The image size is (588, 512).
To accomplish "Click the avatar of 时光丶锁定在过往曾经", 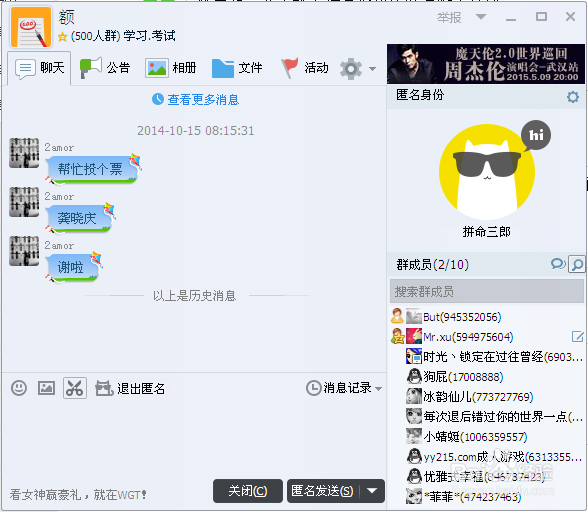I will pos(414,356).
